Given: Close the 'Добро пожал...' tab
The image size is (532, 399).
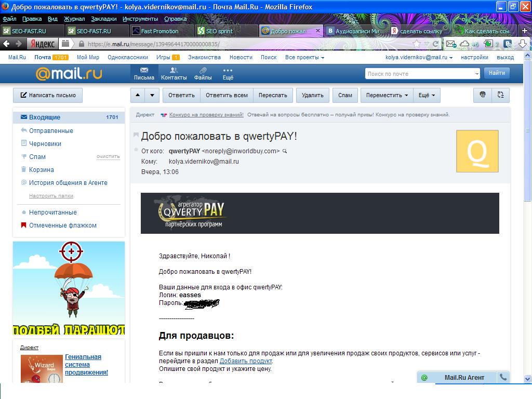Looking at the screenshot, I should click(x=318, y=31).
